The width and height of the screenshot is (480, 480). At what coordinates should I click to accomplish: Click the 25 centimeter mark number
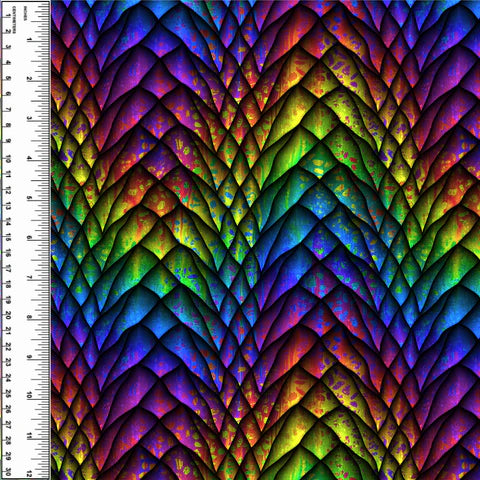[8, 394]
